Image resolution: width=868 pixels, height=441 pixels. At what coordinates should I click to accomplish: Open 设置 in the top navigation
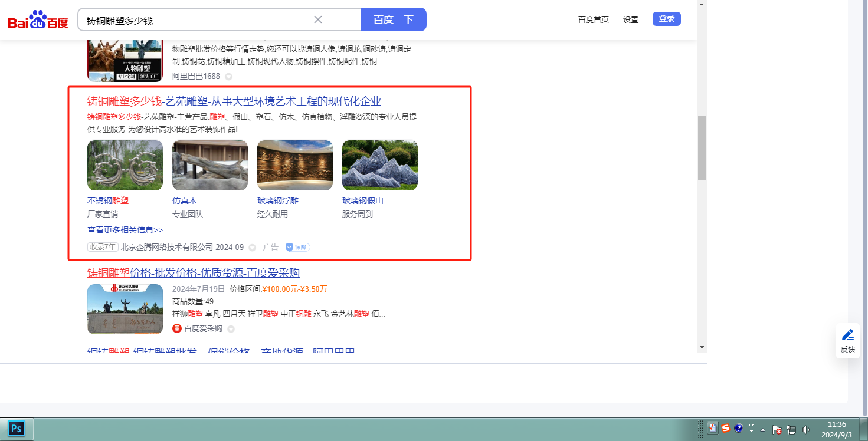631,19
